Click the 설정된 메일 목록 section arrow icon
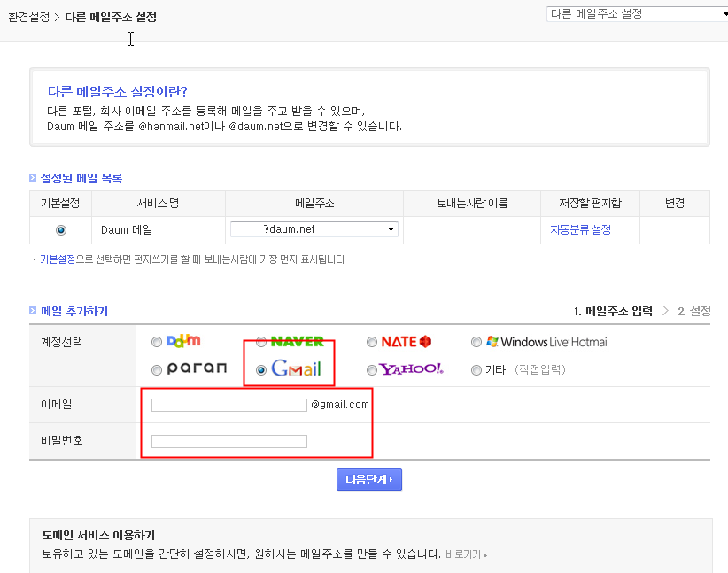The image size is (728, 573). tap(33, 178)
